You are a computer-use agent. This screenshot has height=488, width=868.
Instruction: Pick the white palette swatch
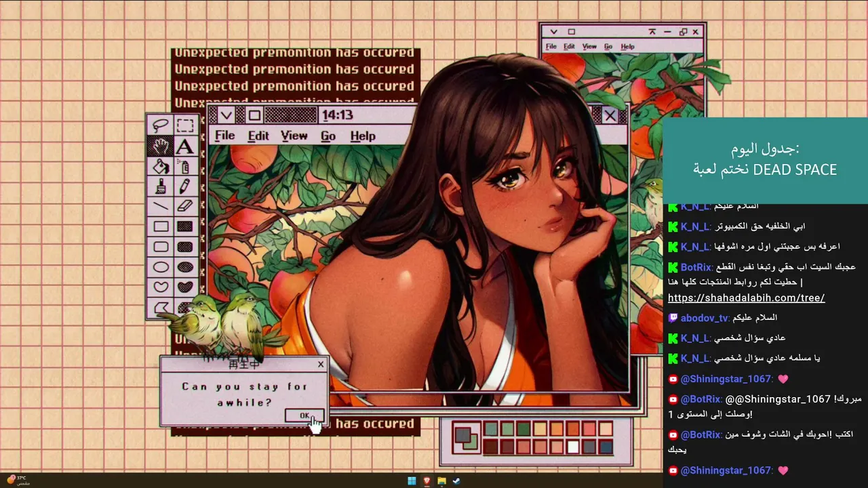point(573,447)
